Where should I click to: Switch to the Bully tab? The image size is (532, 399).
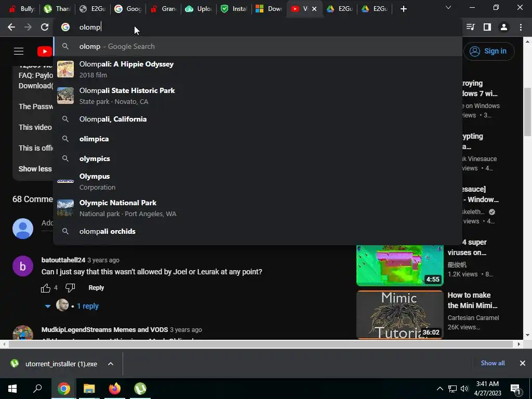click(x=22, y=9)
